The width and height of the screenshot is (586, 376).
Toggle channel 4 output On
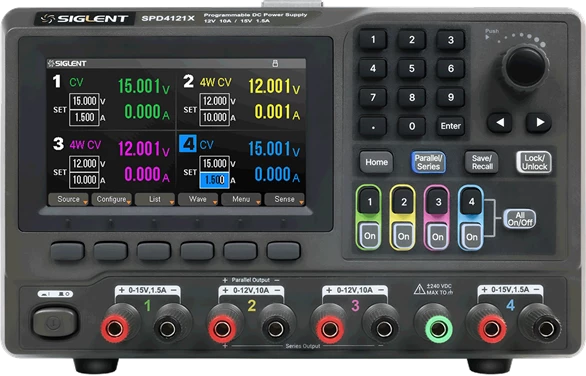pyautogui.click(x=472, y=236)
